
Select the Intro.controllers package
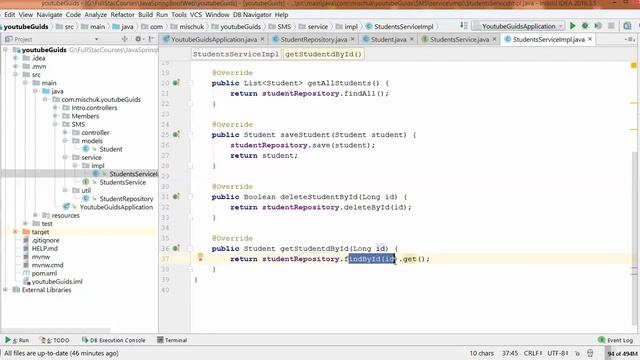94,108
